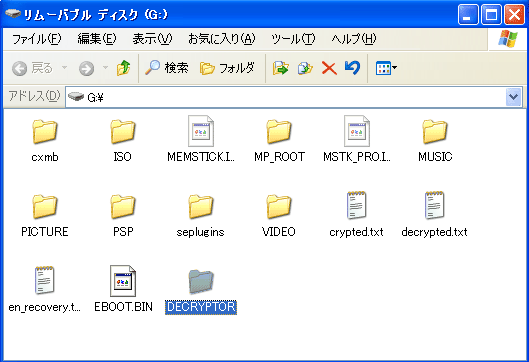Viewport: 529px width, 362px height.
Task: Click the Copy To folder icon
Action: (x=305, y=68)
